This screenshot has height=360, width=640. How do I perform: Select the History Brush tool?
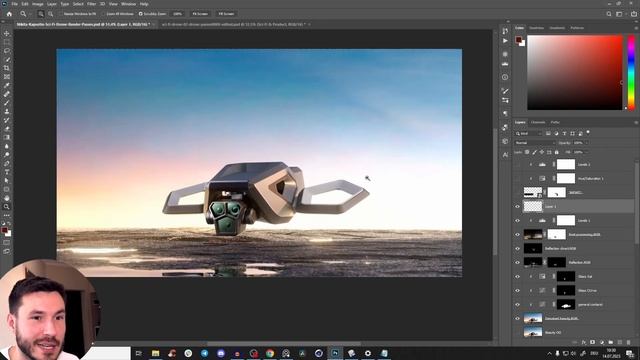7,120
